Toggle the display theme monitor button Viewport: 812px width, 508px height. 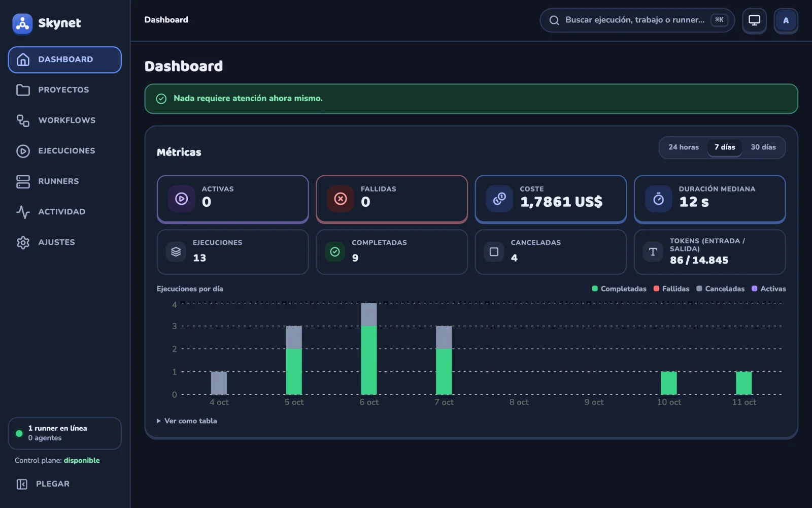coord(754,21)
